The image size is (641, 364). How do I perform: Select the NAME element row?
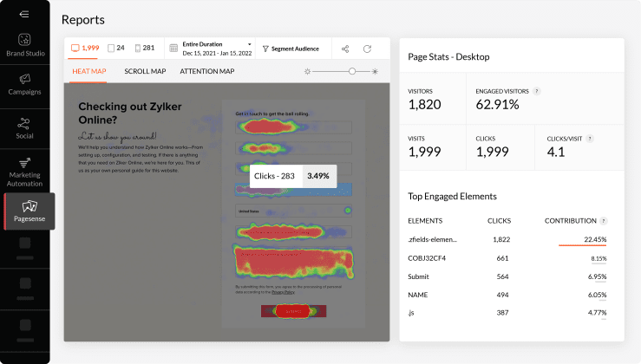(x=507, y=295)
